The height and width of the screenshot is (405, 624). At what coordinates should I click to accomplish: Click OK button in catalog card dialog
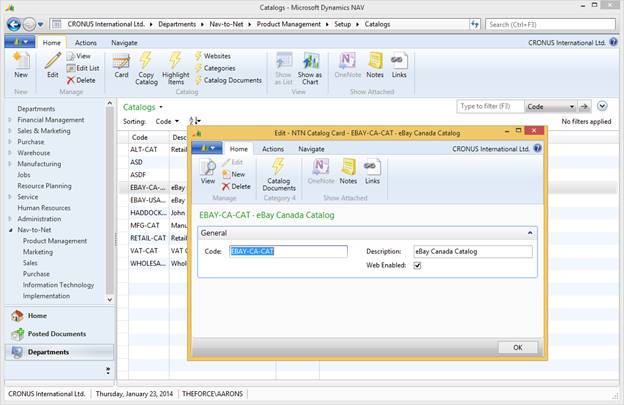517,347
